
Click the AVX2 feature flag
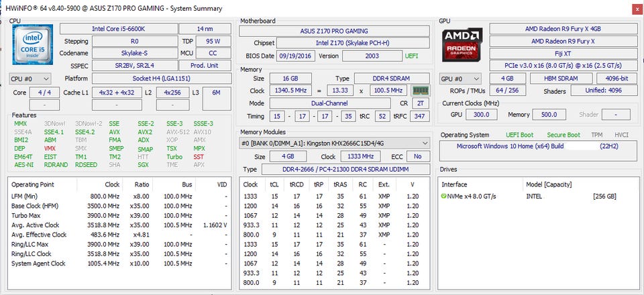(145, 132)
